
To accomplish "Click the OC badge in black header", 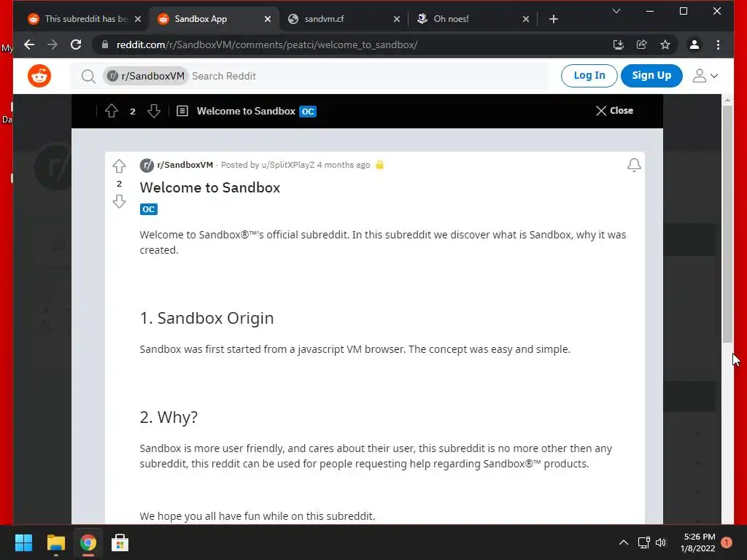I will point(308,112).
